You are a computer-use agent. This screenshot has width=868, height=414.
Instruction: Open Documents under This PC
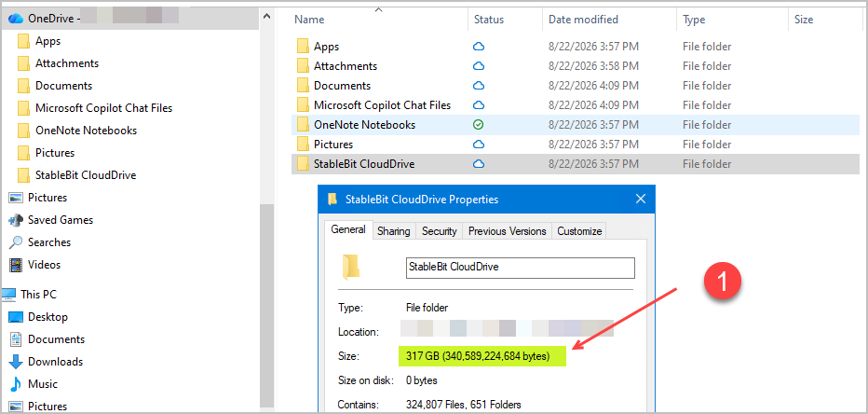56,339
